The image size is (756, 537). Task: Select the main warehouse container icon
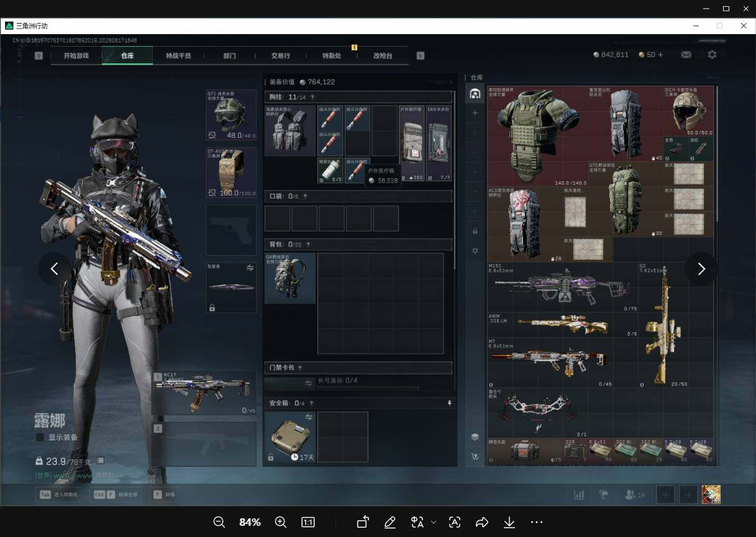point(475,94)
